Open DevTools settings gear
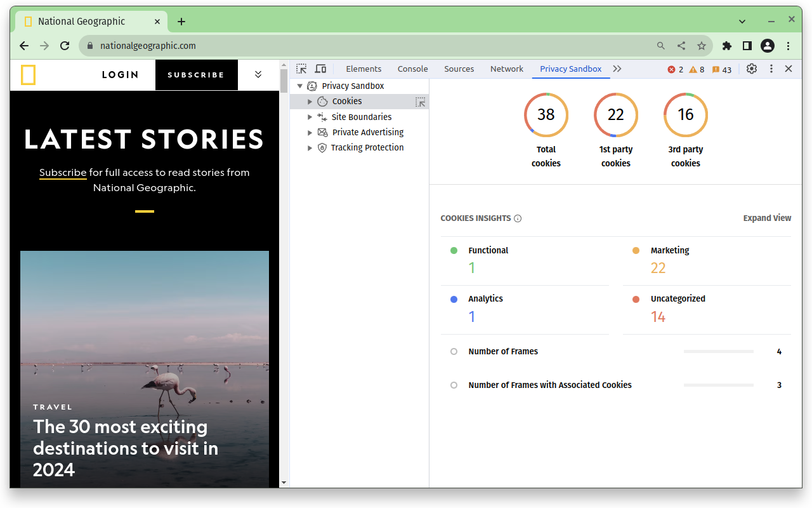The image size is (812, 508). [751, 69]
